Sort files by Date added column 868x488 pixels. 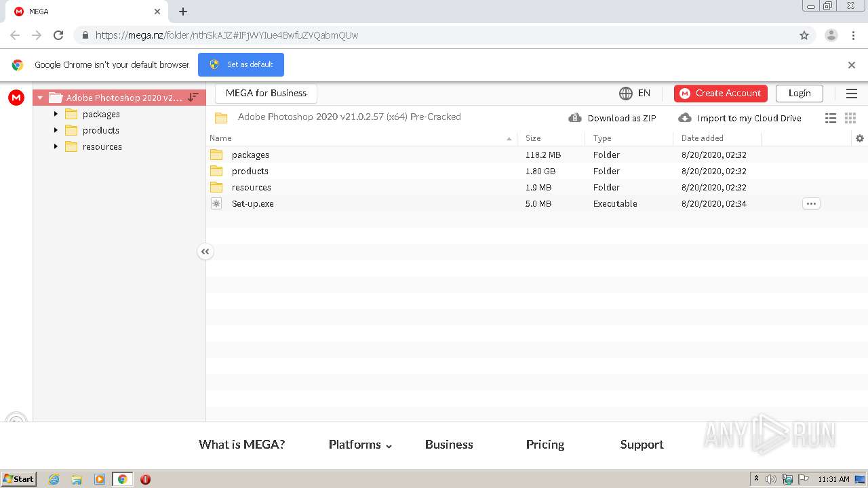pos(717,138)
